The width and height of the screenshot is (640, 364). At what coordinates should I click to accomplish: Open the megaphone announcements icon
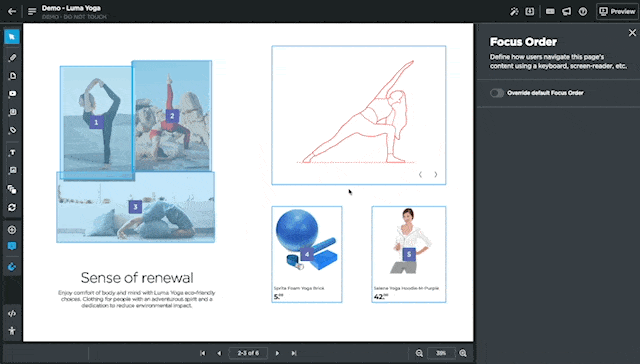pyautogui.click(x=567, y=11)
